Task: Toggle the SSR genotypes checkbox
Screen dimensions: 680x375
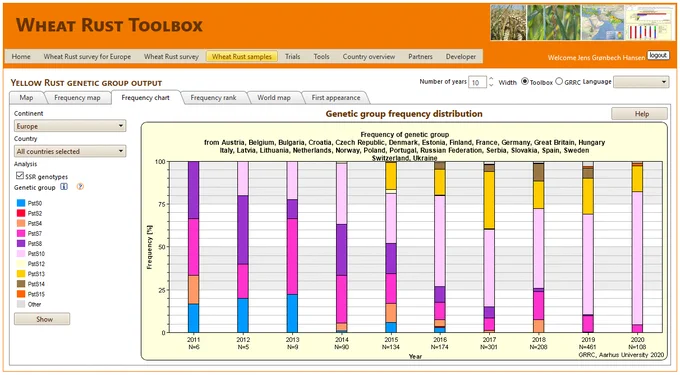Action: (x=20, y=175)
